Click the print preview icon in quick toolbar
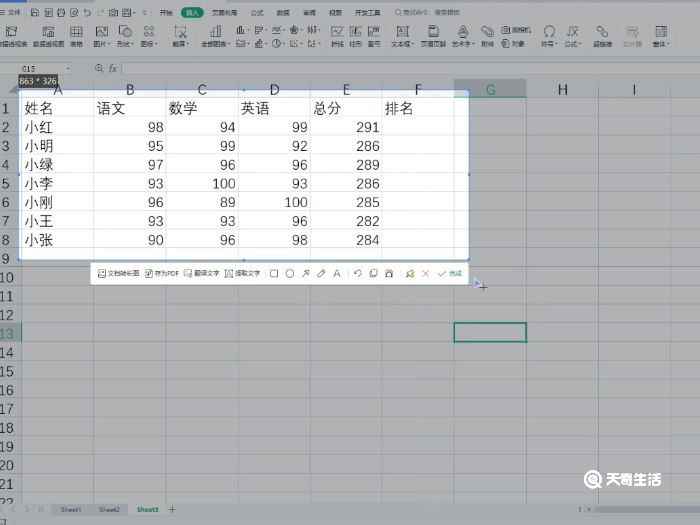The width and height of the screenshot is (700, 525). [x=74, y=12]
